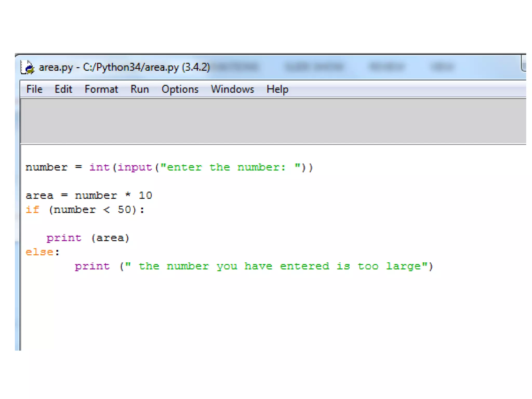Open the Options menu

[180, 89]
